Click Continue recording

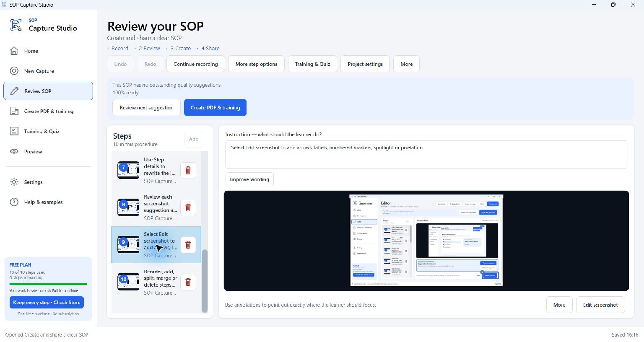(196, 64)
